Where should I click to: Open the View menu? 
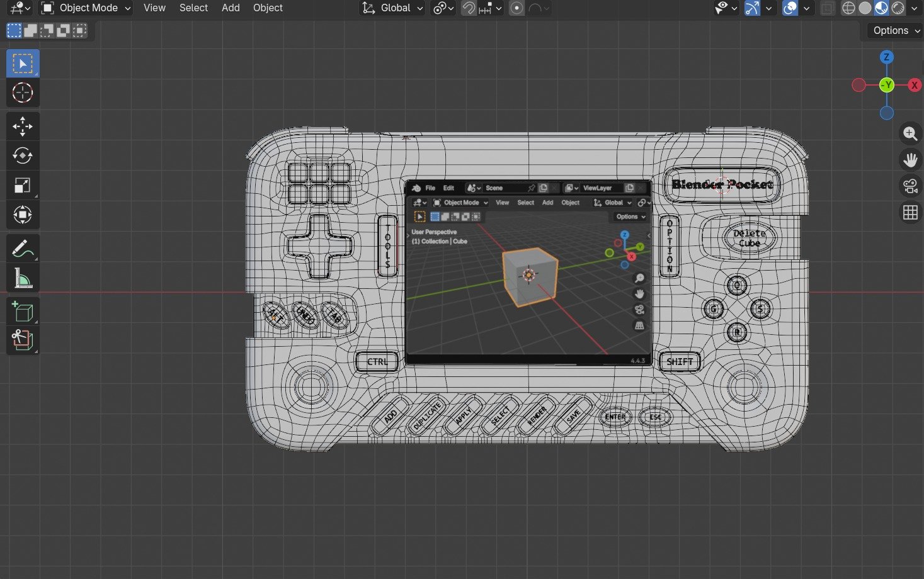(x=154, y=8)
